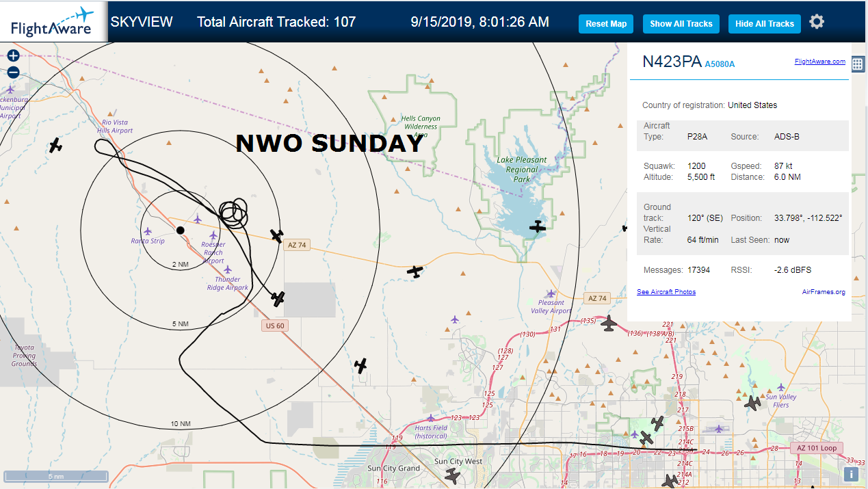Click the SKYVIEW title text

(142, 22)
